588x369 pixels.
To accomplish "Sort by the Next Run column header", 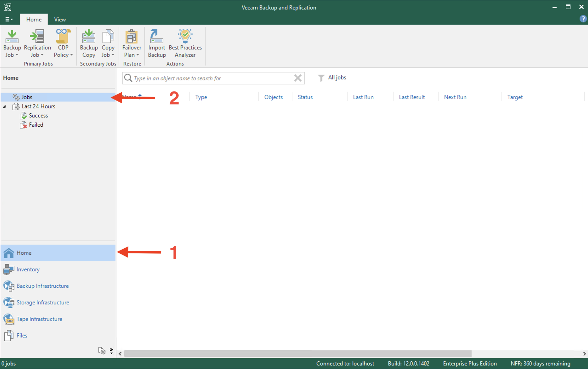I will (455, 97).
